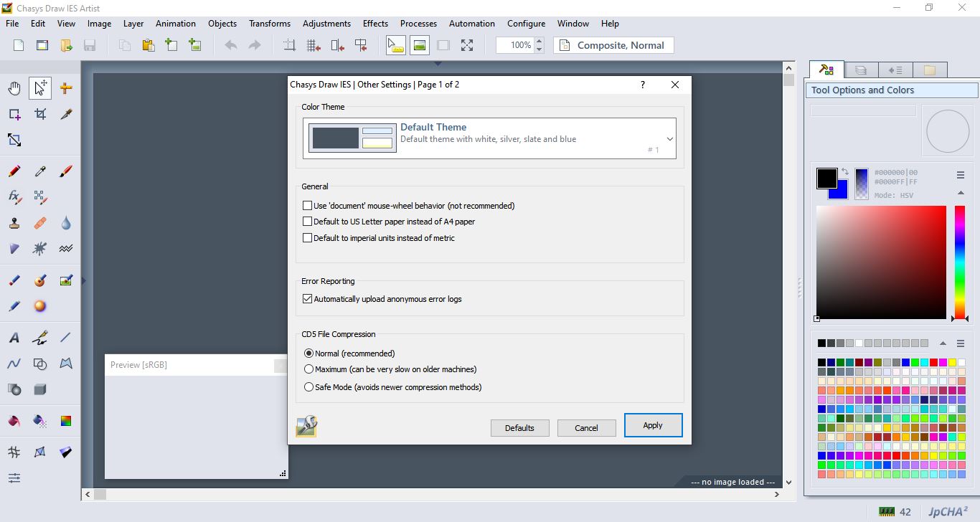This screenshot has width=980, height=522.
Task: Open the folder library panel tab
Action: click(x=930, y=70)
